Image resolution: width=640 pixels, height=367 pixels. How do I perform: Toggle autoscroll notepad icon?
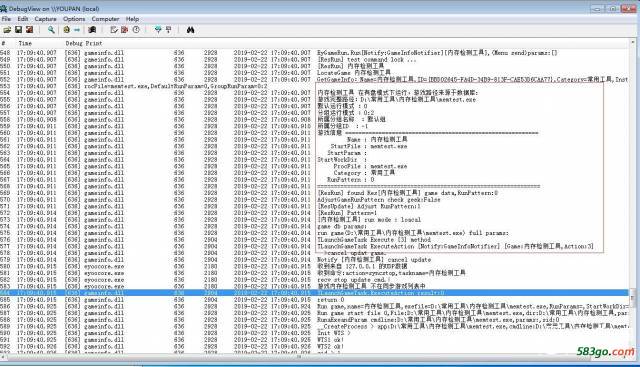pos(114,30)
